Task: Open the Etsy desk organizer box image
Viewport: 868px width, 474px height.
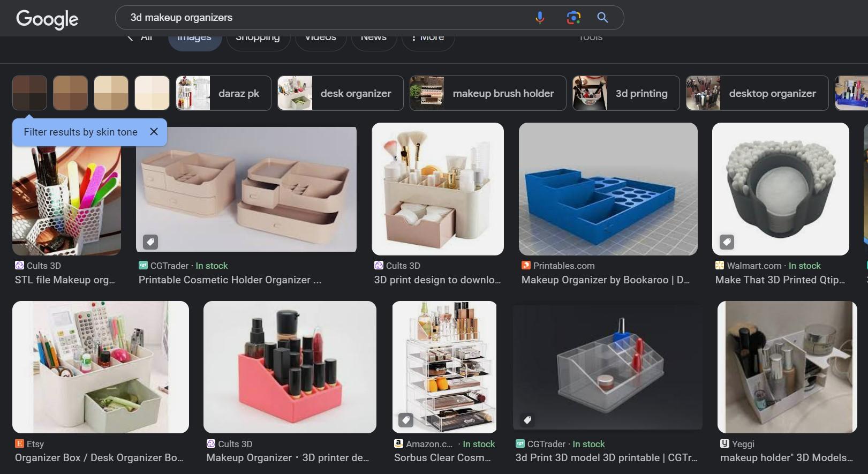Action: (101, 367)
